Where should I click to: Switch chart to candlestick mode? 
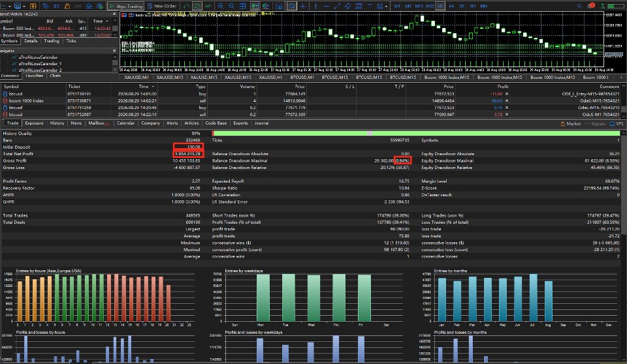click(197, 6)
